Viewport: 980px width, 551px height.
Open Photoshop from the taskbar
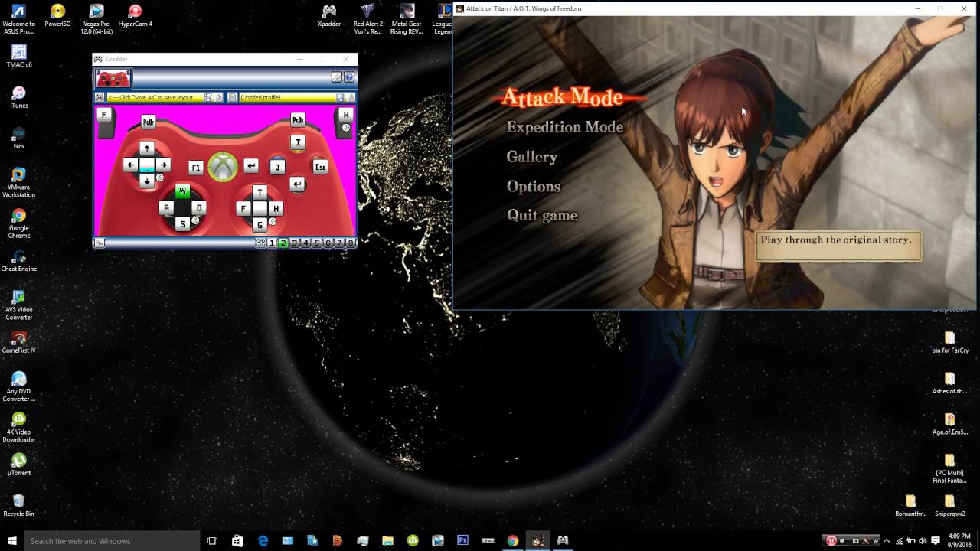(x=462, y=540)
